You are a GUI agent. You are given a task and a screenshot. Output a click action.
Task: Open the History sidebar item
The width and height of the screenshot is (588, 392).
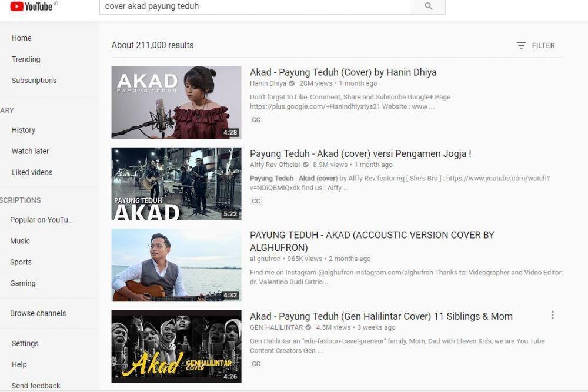coord(24,130)
